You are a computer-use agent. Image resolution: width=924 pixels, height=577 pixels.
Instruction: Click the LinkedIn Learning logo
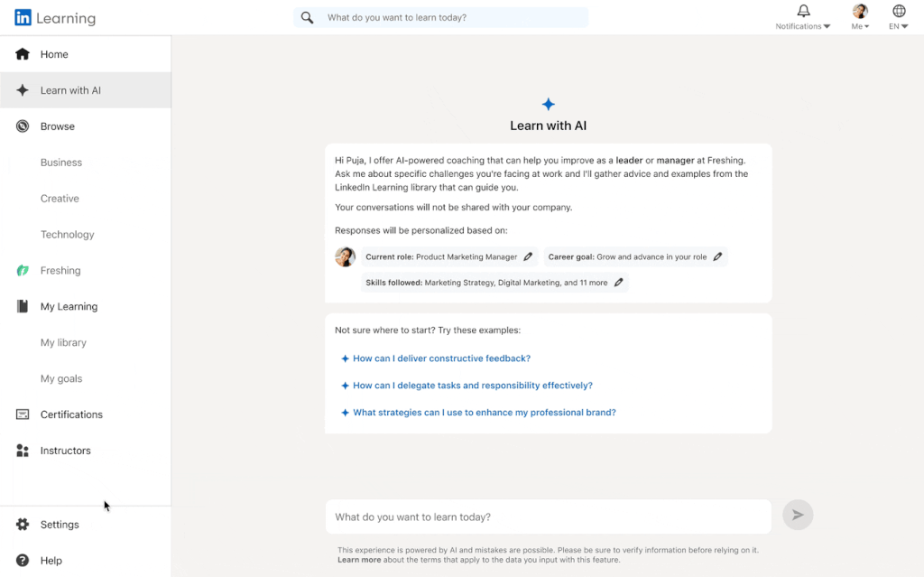(x=55, y=18)
